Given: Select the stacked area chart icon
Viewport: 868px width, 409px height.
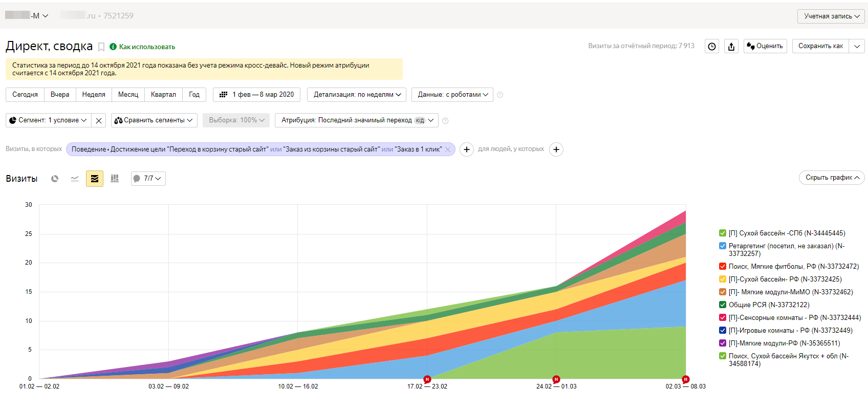Looking at the screenshot, I should [95, 179].
